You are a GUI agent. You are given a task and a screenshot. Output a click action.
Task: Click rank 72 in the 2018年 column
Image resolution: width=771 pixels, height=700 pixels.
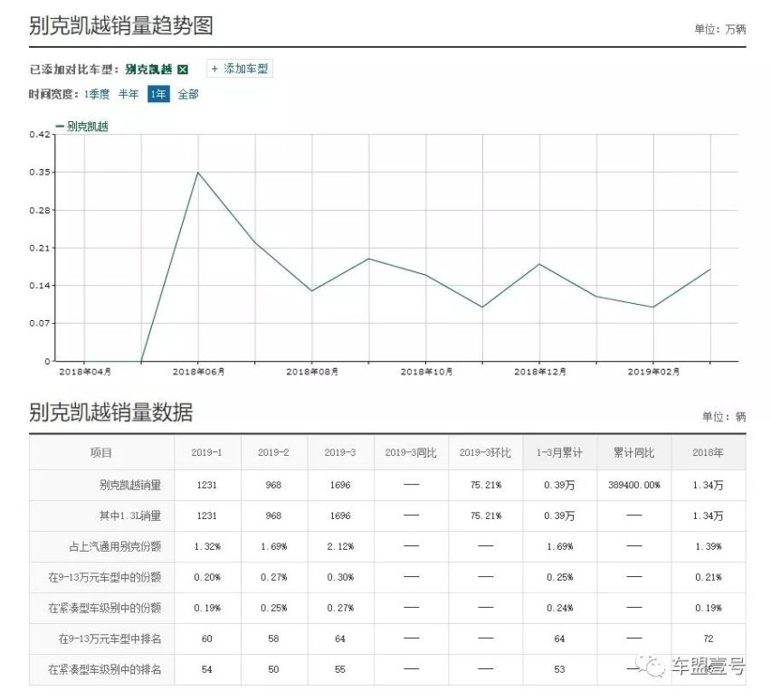tap(708, 639)
